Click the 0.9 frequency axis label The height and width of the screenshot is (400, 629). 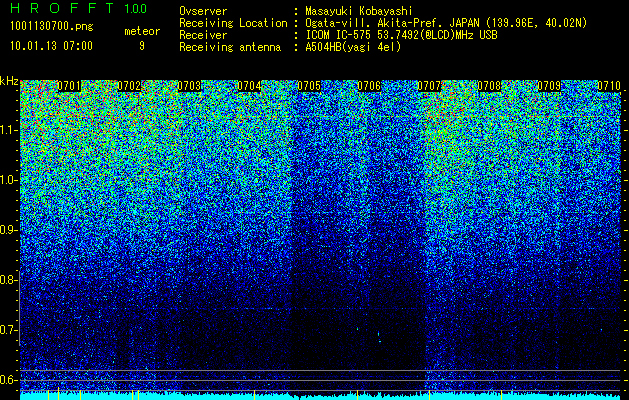tap(8, 230)
